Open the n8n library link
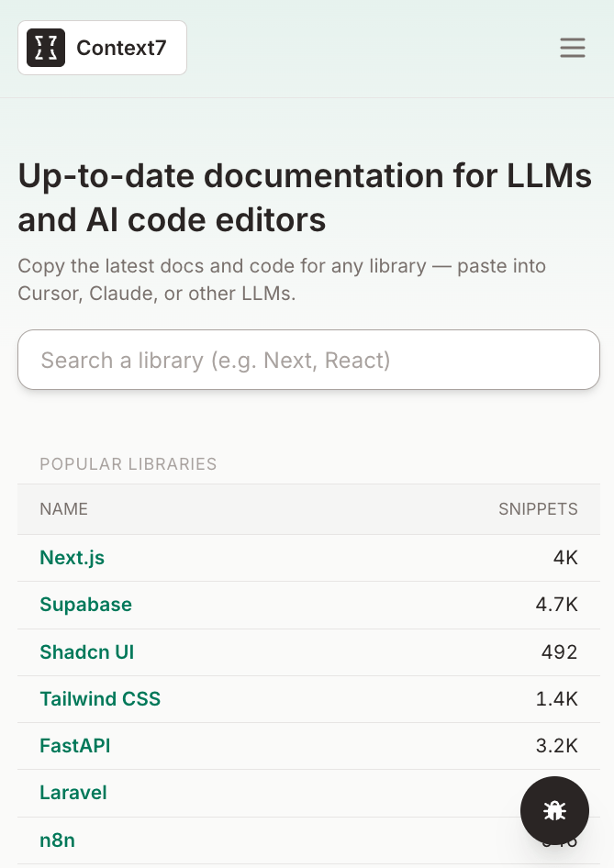614x868 pixels. click(x=58, y=840)
